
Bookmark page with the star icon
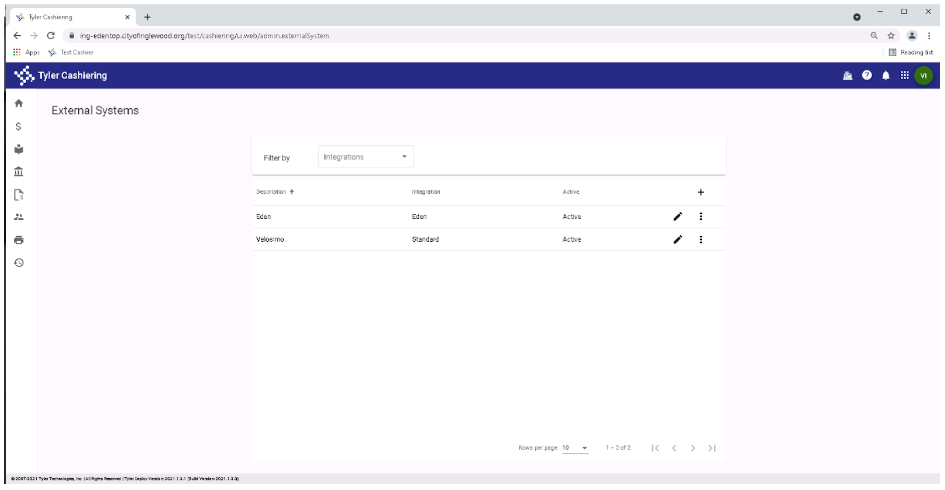click(891, 36)
